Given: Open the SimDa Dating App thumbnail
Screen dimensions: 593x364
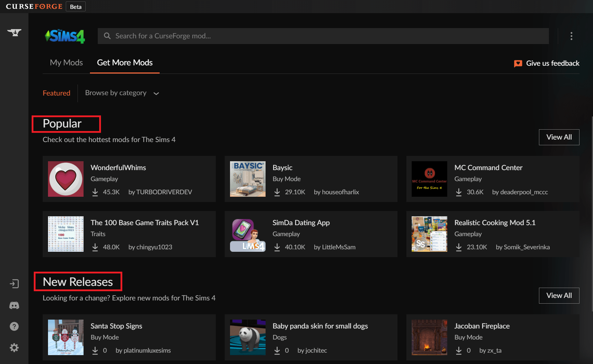Looking at the screenshot, I should coord(248,234).
